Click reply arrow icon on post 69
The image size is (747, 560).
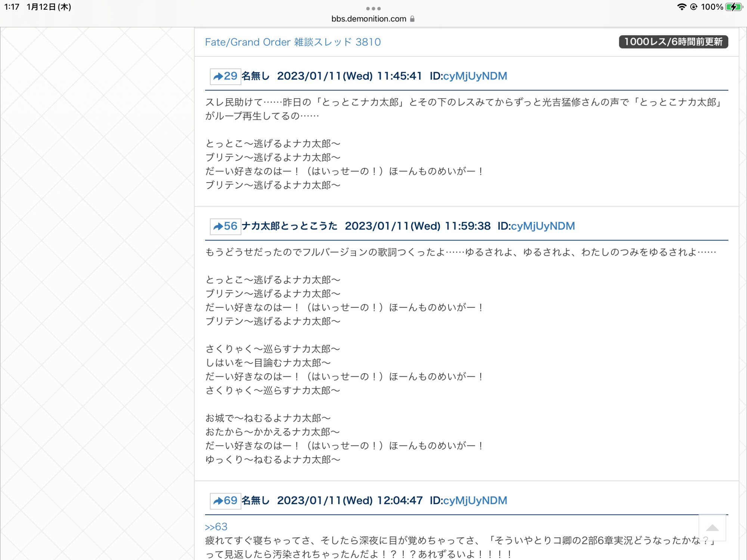point(218,501)
